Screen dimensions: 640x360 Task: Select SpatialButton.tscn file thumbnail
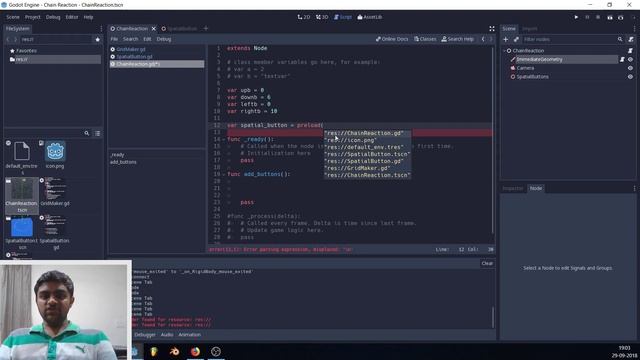pyautogui.click(x=22, y=233)
